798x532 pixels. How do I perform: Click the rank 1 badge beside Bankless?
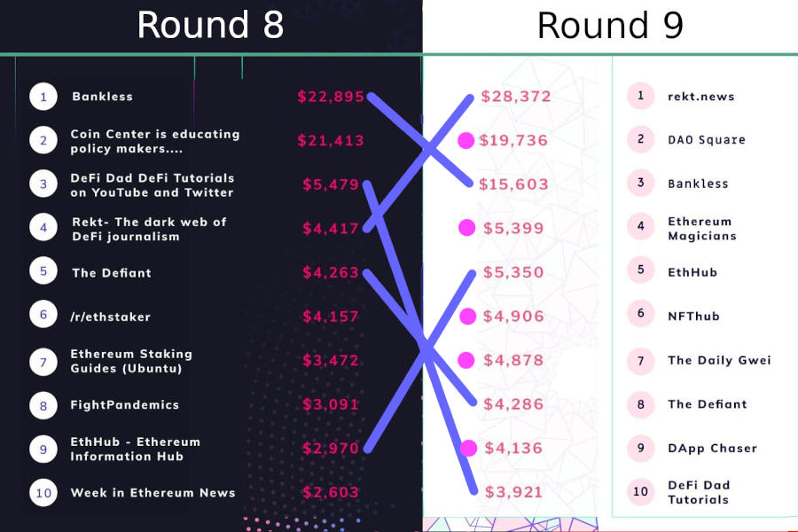click(43, 97)
